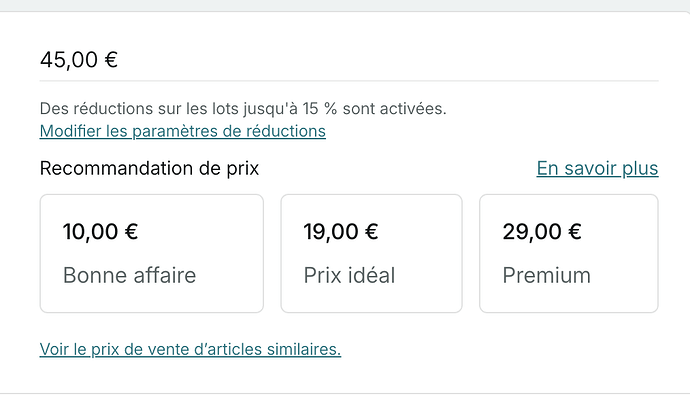Click the 10,00 € suggested price

click(x=100, y=232)
